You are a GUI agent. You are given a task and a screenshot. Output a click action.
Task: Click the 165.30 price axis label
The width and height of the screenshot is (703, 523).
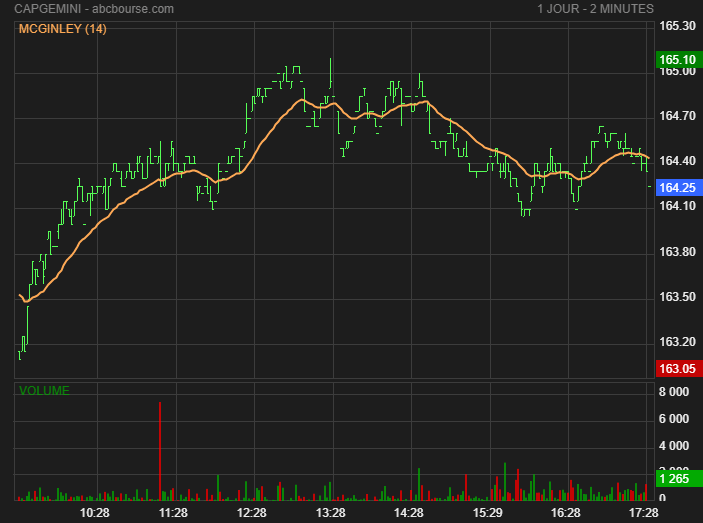click(677, 26)
